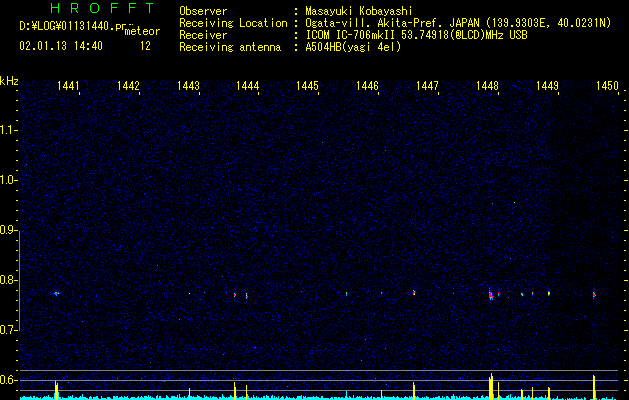Click the meteor echo below the 1450 label
Viewport: 629px width, 400px height.
[x=594, y=295]
